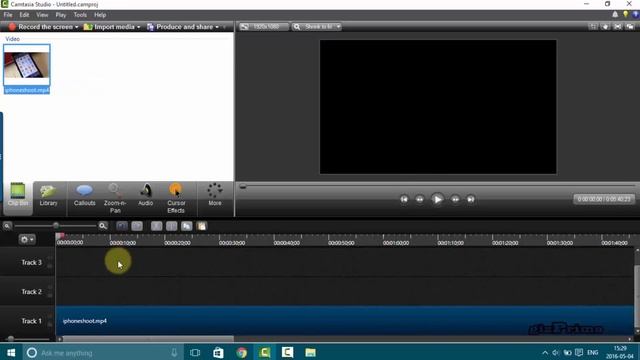This screenshot has height=360, width=640.
Task: Click the timeline Undo icon
Action: point(122,226)
